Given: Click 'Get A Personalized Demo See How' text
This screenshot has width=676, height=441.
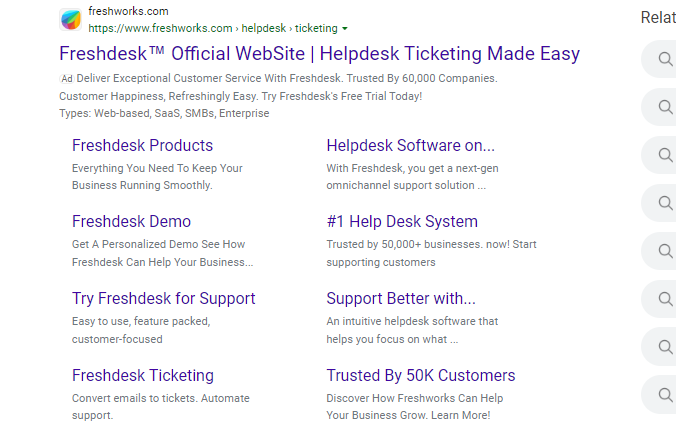Looking at the screenshot, I should 159,244.
